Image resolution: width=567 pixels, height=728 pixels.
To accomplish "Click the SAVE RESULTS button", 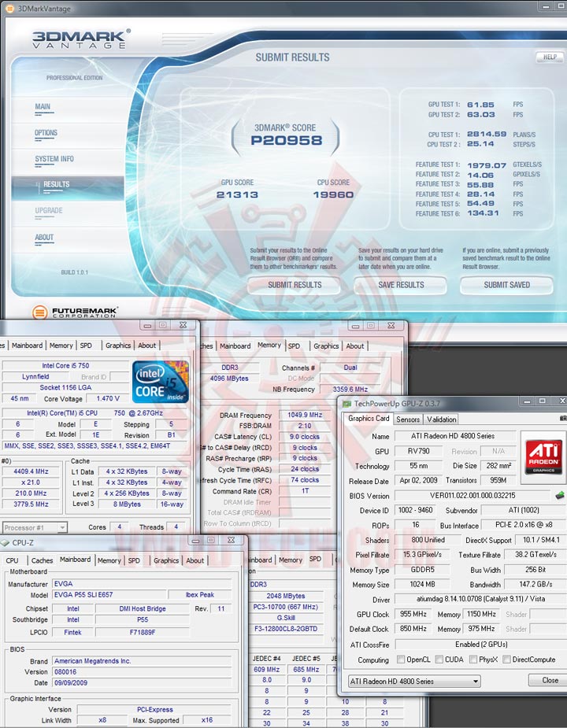I will pos(401,285).
